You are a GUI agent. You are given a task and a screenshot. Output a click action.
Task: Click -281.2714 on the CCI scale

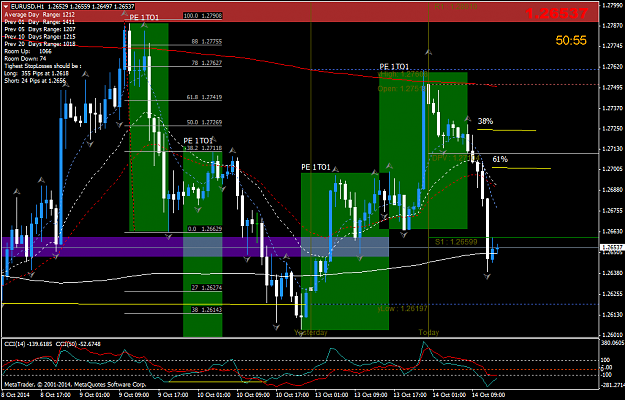(612, 385)
